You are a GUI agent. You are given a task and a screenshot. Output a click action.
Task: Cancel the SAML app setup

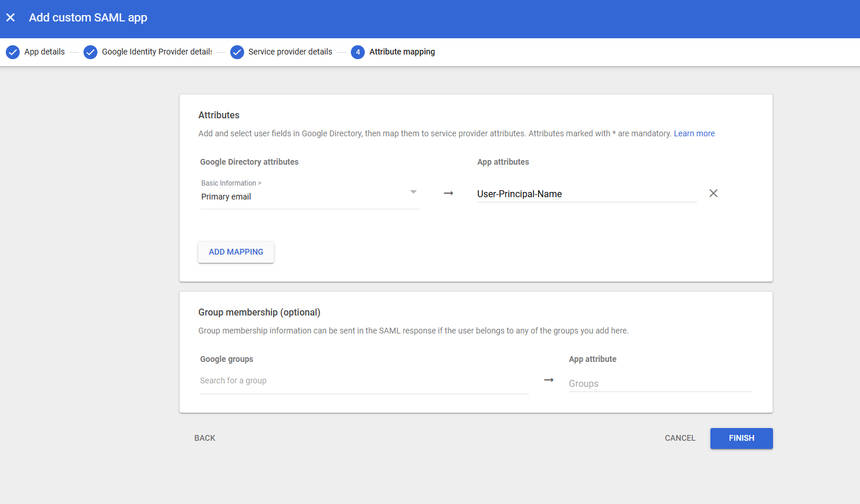tap(680, 438)
